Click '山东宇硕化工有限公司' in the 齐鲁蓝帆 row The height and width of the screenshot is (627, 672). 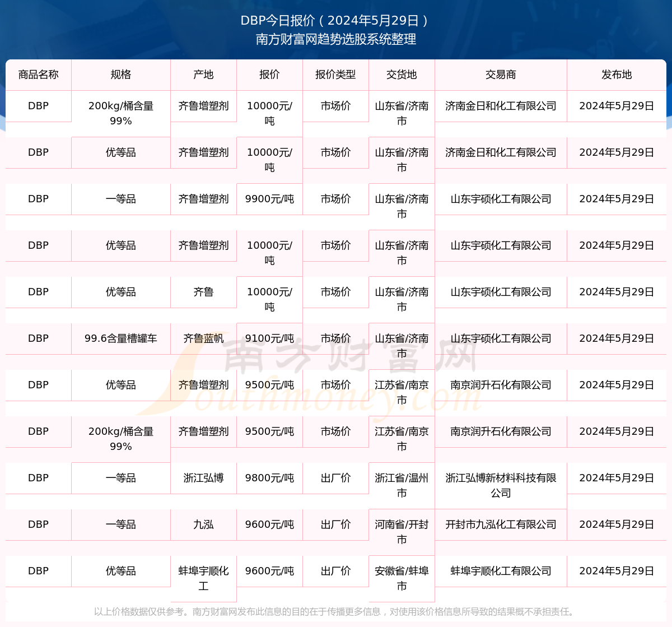(501, 338)
